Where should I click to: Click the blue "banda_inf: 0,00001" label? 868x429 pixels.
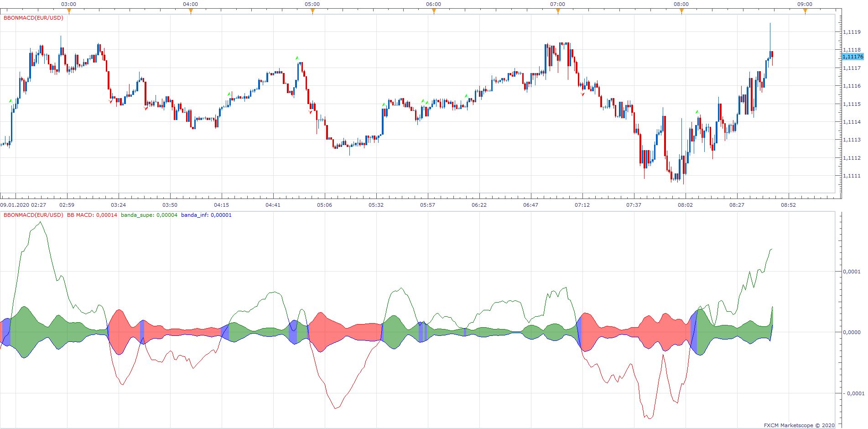coord(206,215)
